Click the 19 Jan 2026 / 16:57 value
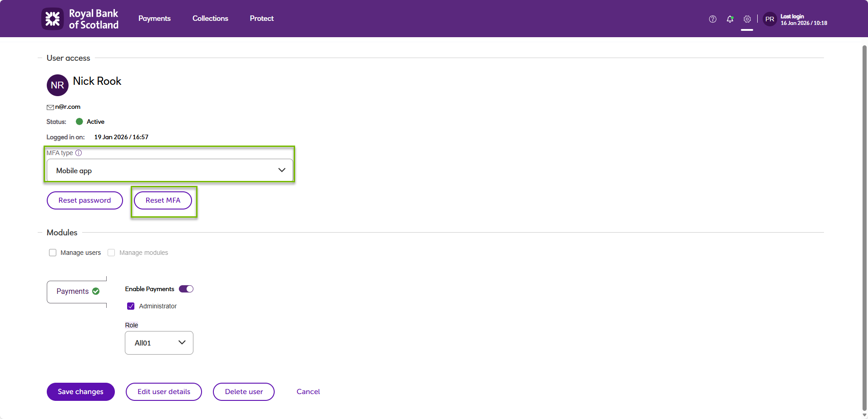 tap(121, 137)
